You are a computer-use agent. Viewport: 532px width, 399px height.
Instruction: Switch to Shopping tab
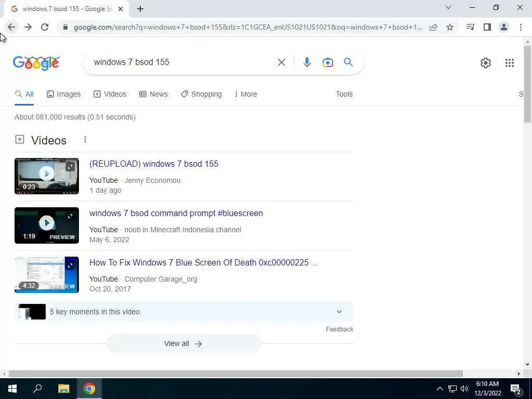[x=201, y=94]
